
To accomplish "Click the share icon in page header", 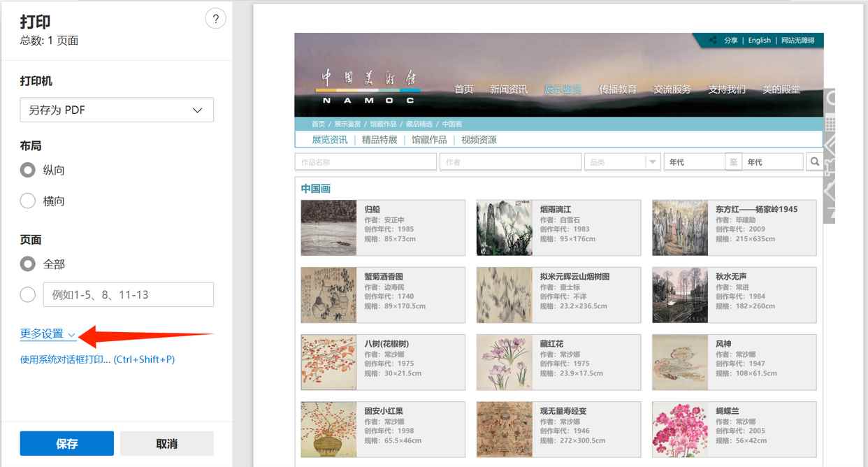I will click(x=713, y=41).
